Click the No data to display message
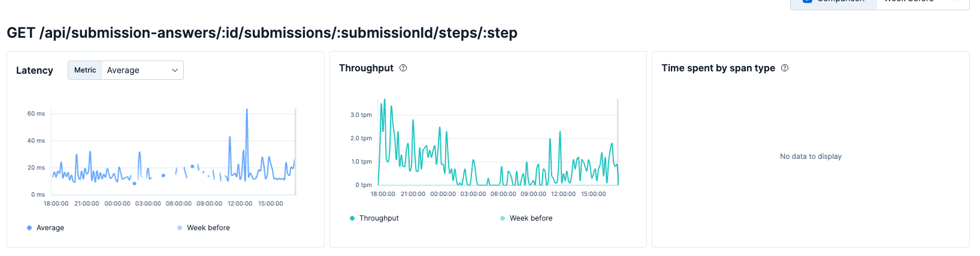The height and width of the screenshot is (256, 980). (x=810, y=156)
